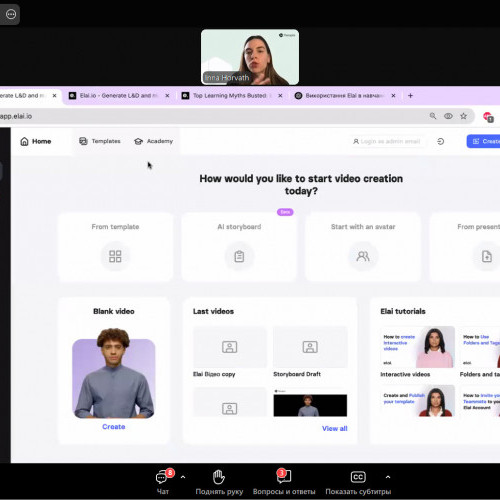
Task: Click the zoom magnifier icon in address bar
Action: [433, 116]
